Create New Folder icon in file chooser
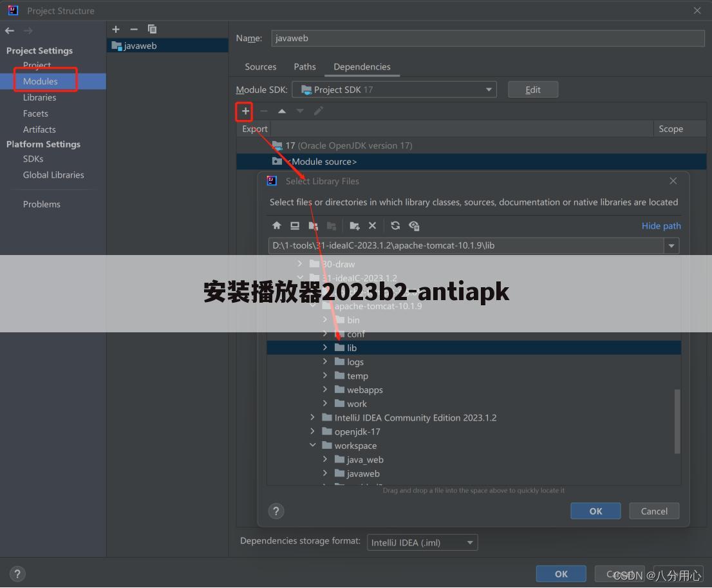Image resolution: width=712 pixels, height=588 pixels. coord(355,225)
